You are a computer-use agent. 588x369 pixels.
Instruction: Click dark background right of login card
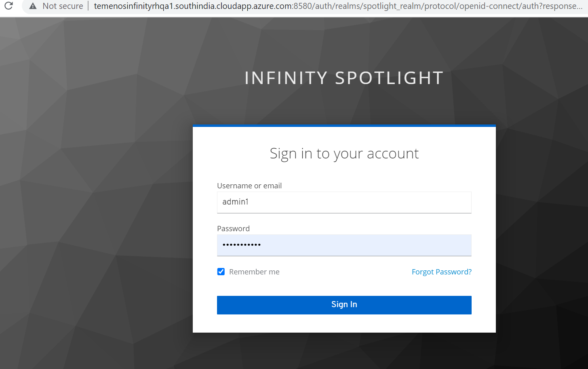click(542, 226)
